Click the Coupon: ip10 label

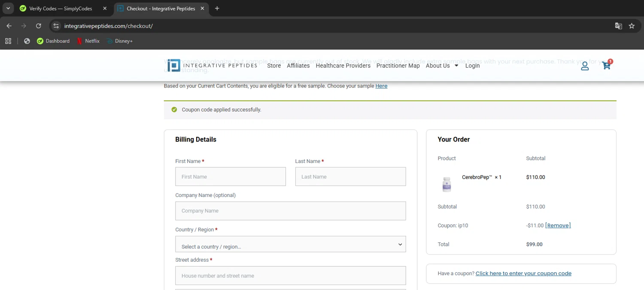453,225
